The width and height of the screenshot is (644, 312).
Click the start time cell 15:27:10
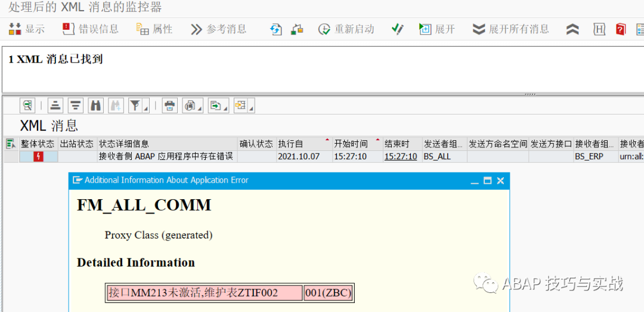click(x=357, y=157)
